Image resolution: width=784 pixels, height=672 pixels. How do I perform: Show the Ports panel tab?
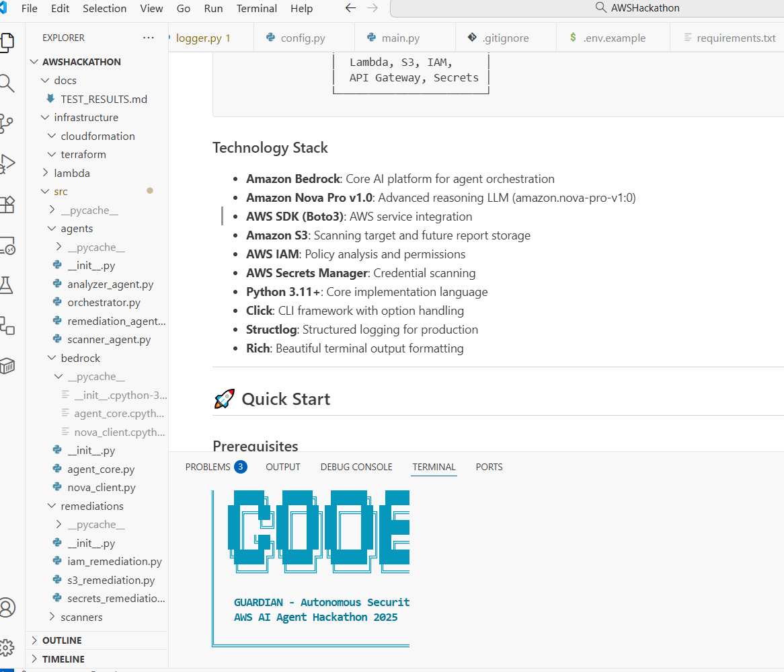tap(489, 467)
